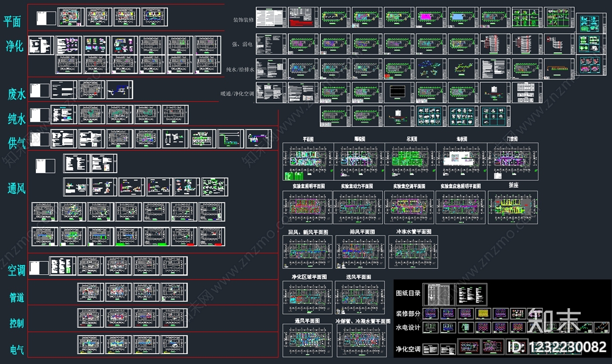Click the 实验室应急照明平面图 title
612x364 pixels.
click(x=461, y=186)
